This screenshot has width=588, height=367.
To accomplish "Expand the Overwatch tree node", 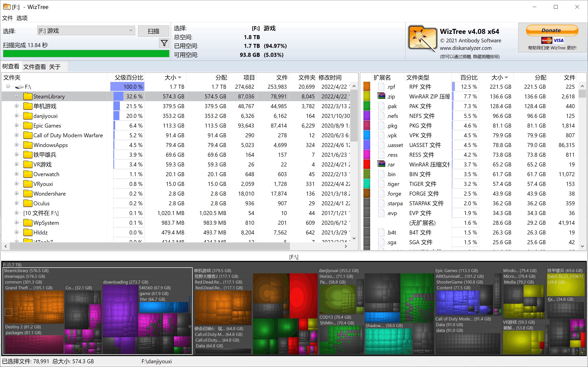I will click(x=16, y=174).
